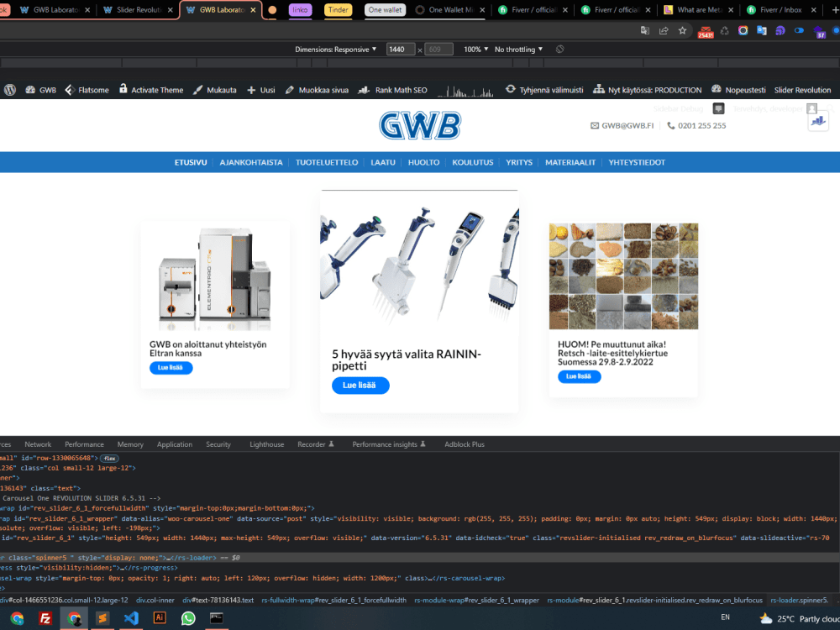Open YHTEYSTIEDOT nav item
Viewport: 840px width, 630px height.
[x=637, y=162]
